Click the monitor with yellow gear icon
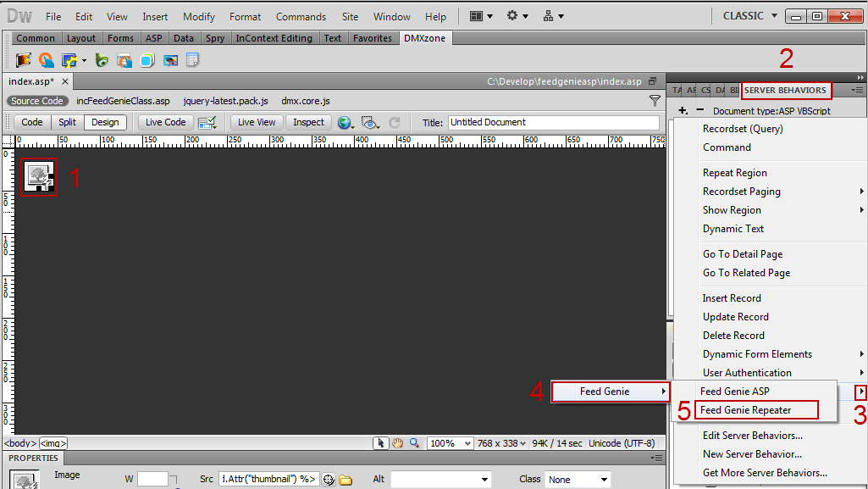Viewport: 868px width, 489px height. click(69, 60)
